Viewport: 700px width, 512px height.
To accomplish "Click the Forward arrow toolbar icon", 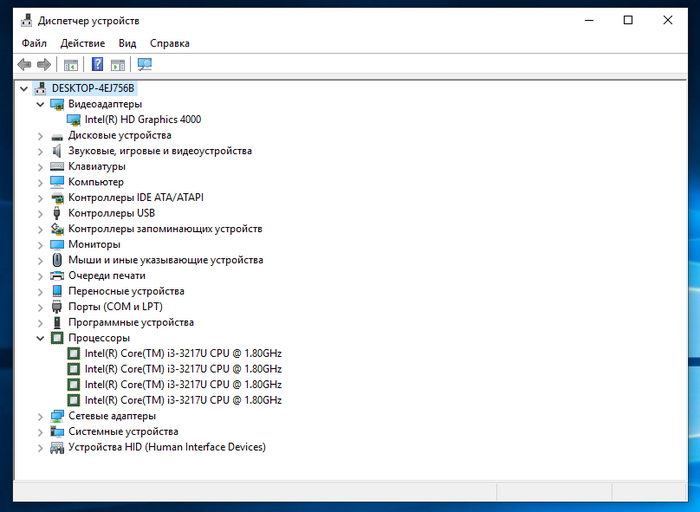I will (x=44, y=65).
